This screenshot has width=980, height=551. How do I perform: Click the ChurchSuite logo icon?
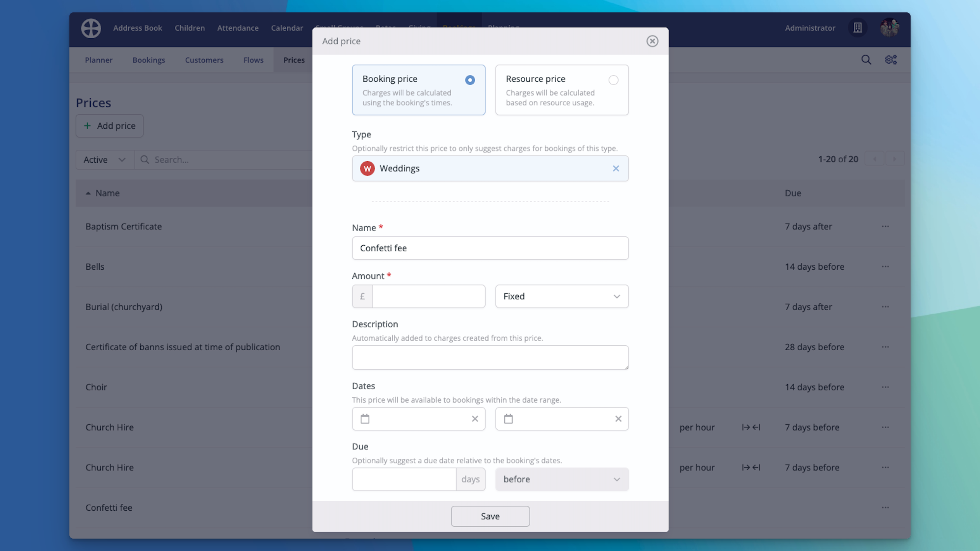pos(91,28)
